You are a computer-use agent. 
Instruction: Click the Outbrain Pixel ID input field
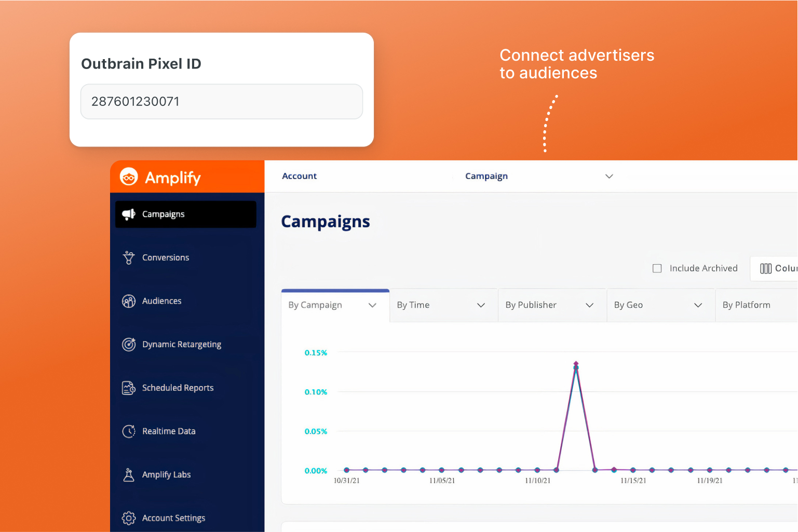tap(222, 102)
